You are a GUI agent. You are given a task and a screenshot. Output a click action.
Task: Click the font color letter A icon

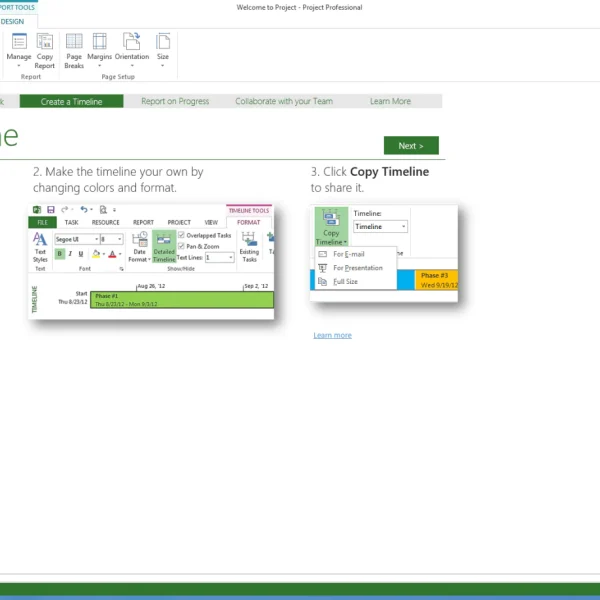(x=112, y=254)
